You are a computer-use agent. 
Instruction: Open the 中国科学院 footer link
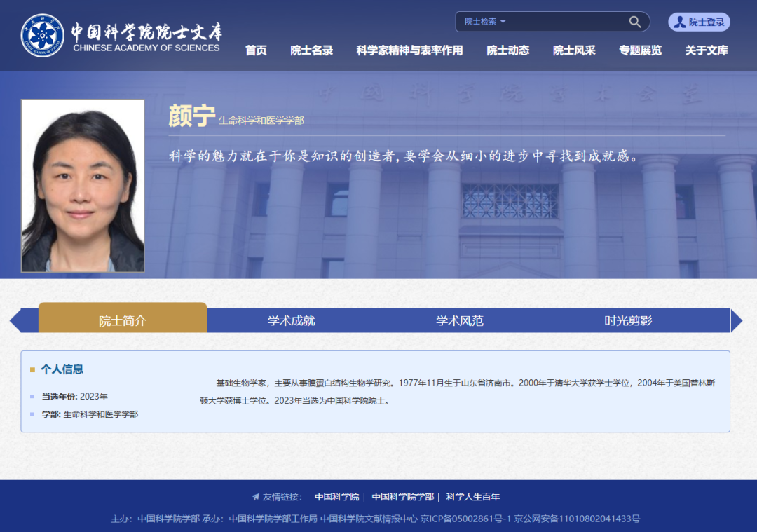(336, 497)
